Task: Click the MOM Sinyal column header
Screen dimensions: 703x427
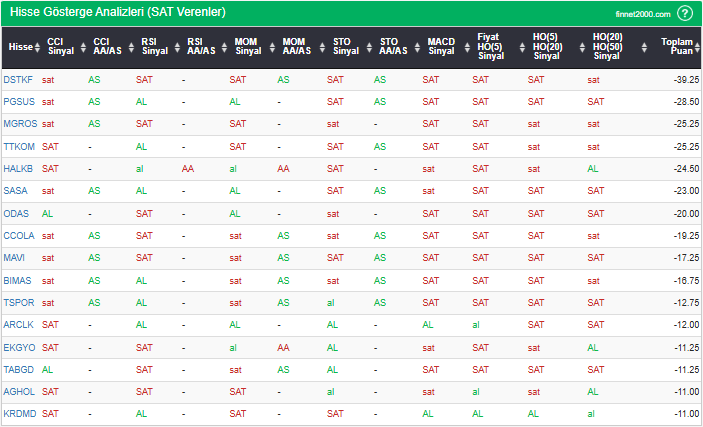Action: click(x=247, y=46)
